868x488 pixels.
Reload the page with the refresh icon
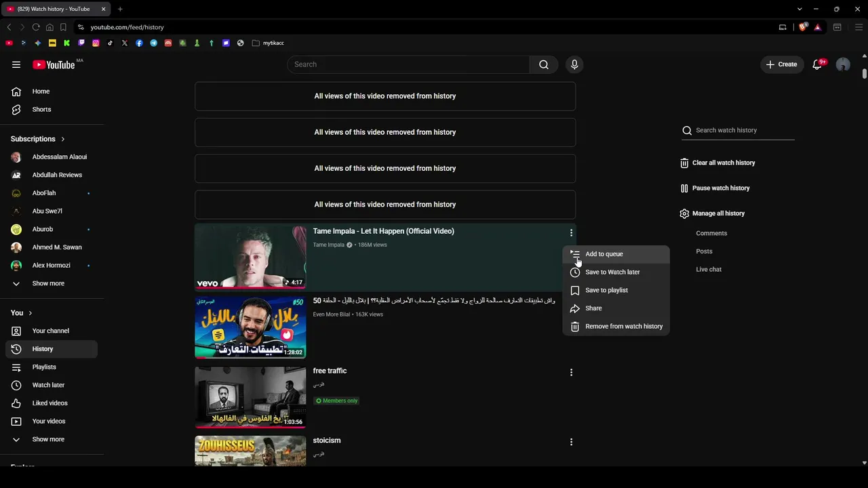36,27
